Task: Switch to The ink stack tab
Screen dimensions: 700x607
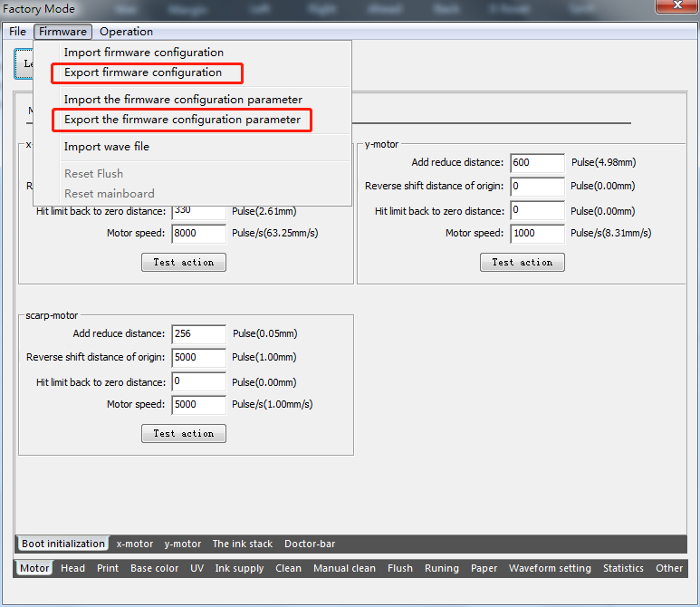Action: (242, 544)
